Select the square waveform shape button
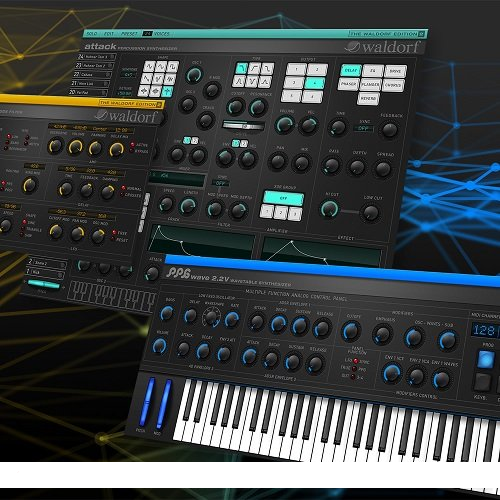The image size is (500, 500). [x=172, y=67]
